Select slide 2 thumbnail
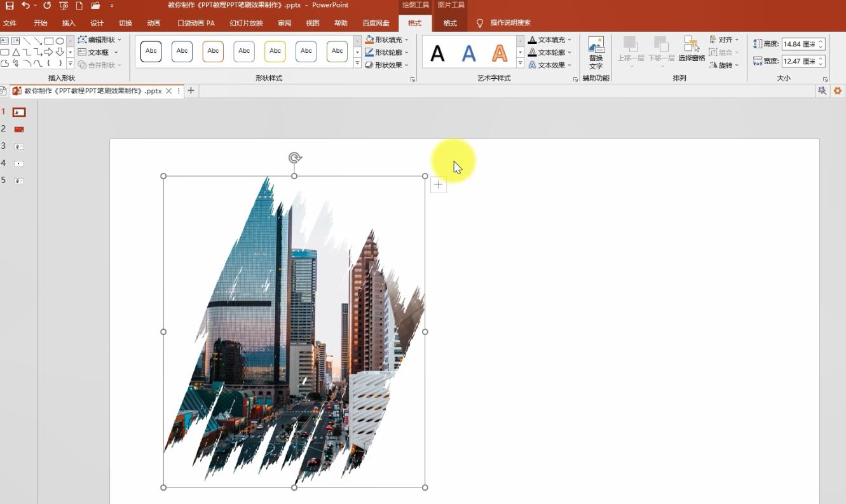This screenshot has height=504, width=846. (x=19, y=129)
